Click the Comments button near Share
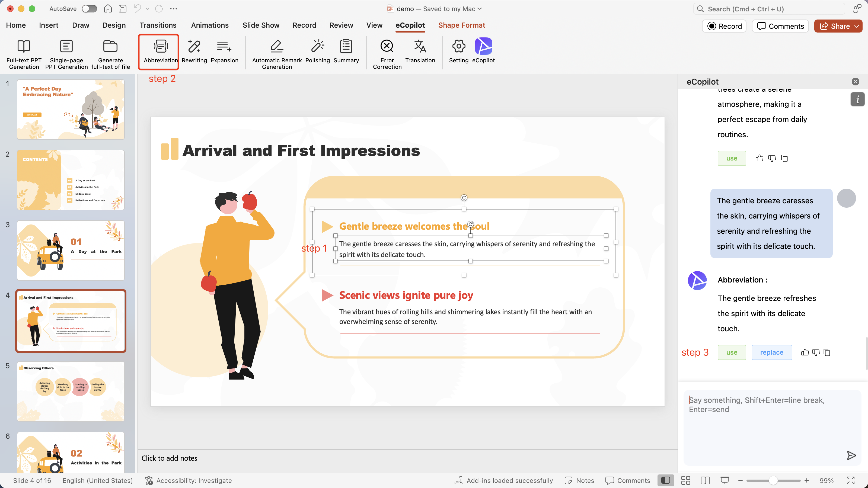The image size is (868, 488). click(780, 26)
